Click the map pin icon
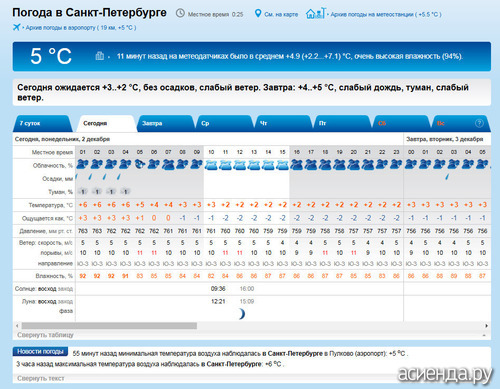Image resolution: width=500 pixels, height=389 pixels. click(258, 14)
